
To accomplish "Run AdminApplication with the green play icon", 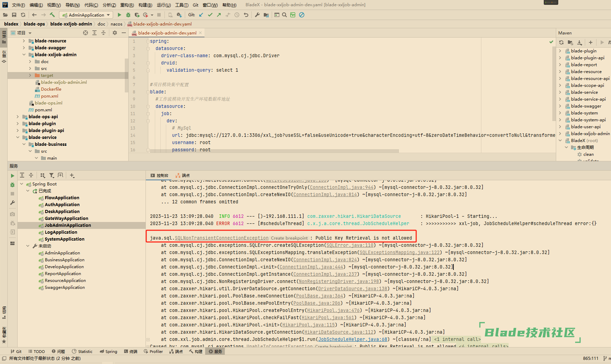I will [x=119, y=15].
